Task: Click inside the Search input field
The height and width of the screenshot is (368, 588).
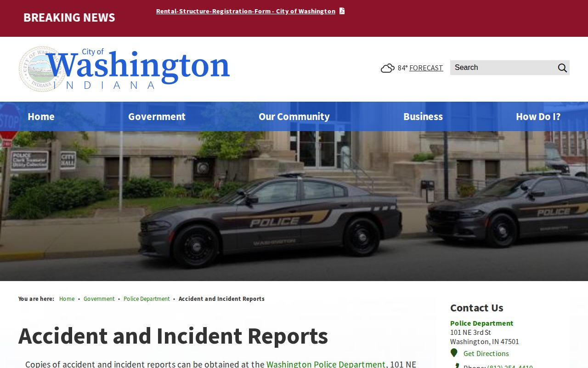Action: (503, 68)
